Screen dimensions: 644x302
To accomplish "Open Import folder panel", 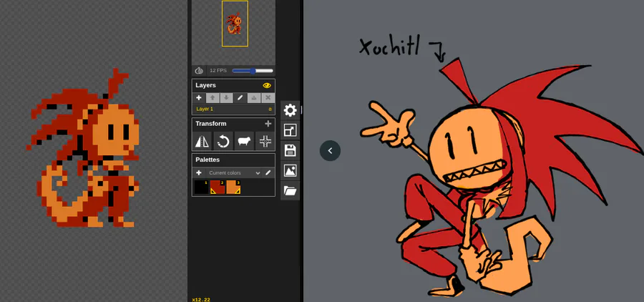I will [290, 190].
